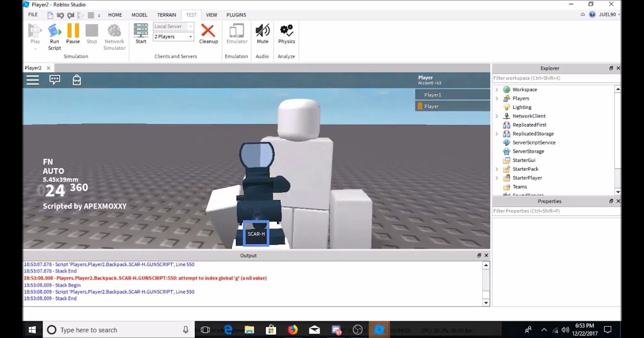This screenshot has width=644, height=338.
Task: Open the in-game hamburger menu
Action: 33,80
